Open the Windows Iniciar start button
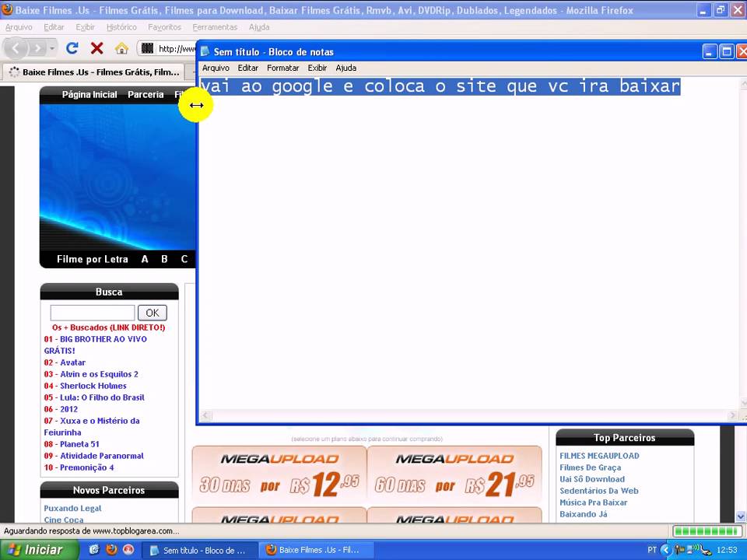This screenshot has height=560, width=747. pos(39,550)
